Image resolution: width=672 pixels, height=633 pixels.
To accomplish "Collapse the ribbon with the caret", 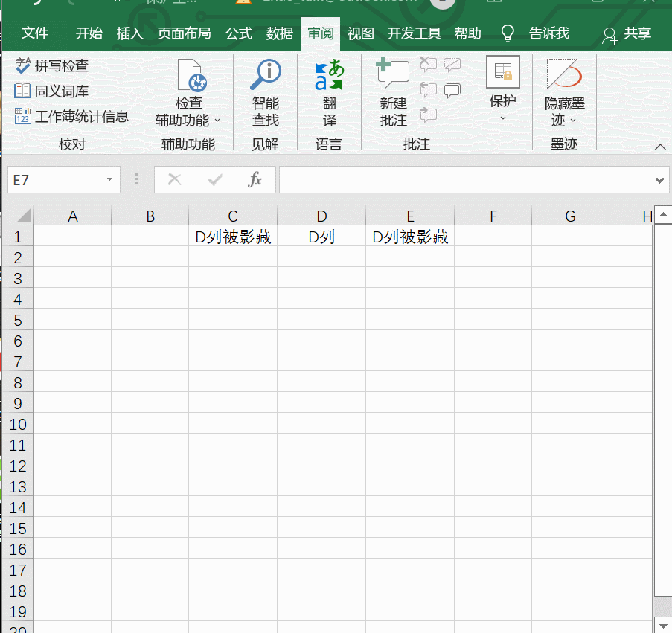I will click(x=660, y=147).
